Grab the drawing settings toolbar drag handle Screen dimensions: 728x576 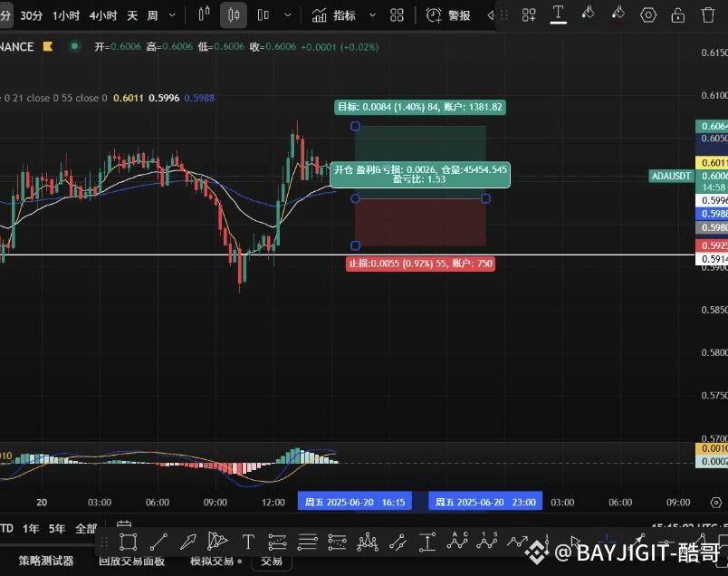[504, 15]
